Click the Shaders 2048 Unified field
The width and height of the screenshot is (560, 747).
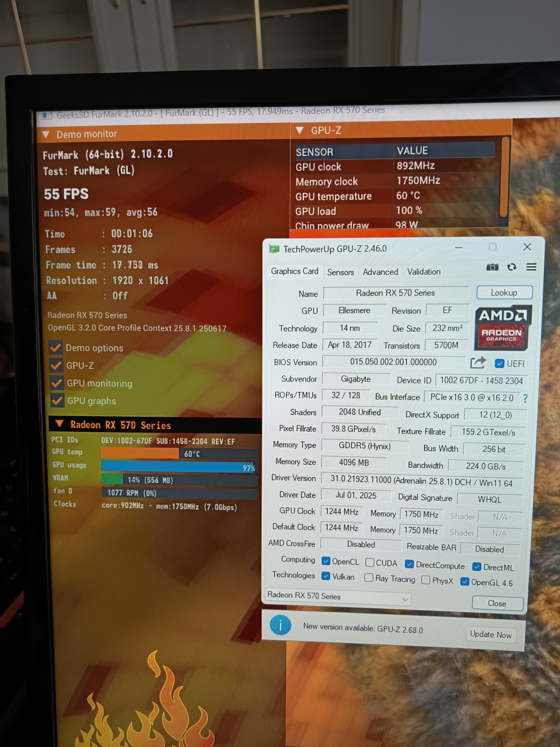(x=360, y=412)
